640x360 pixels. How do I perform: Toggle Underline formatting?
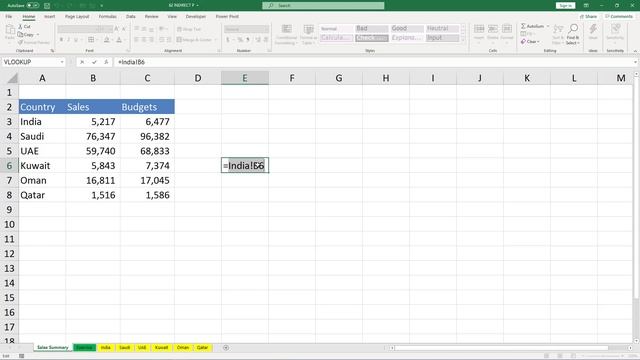76,40
